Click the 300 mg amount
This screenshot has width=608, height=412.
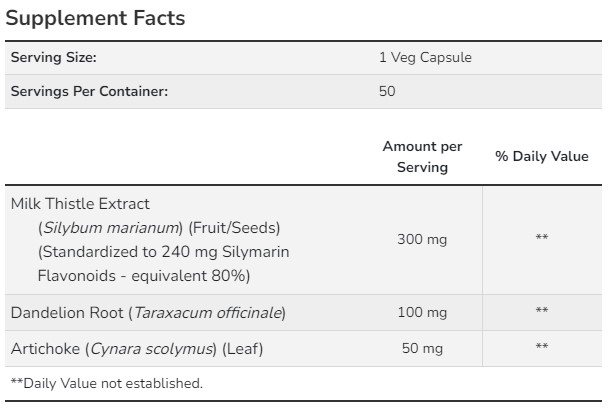pos(422,239)
